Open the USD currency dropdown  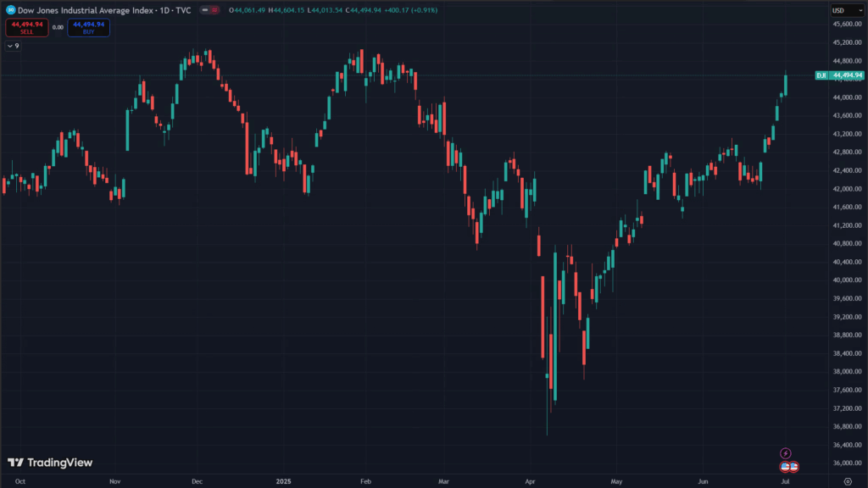pyautogui.click(x=841, y=10)
